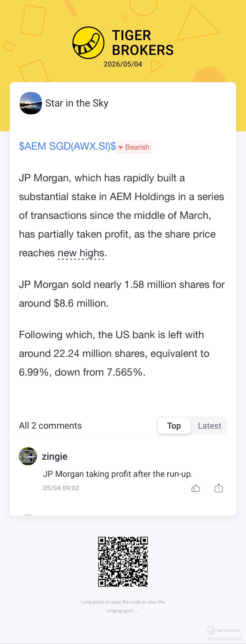246x644 pixels.
Task: Click the 05/04 09:02 comment timestamp
Action: pos(61,488)
